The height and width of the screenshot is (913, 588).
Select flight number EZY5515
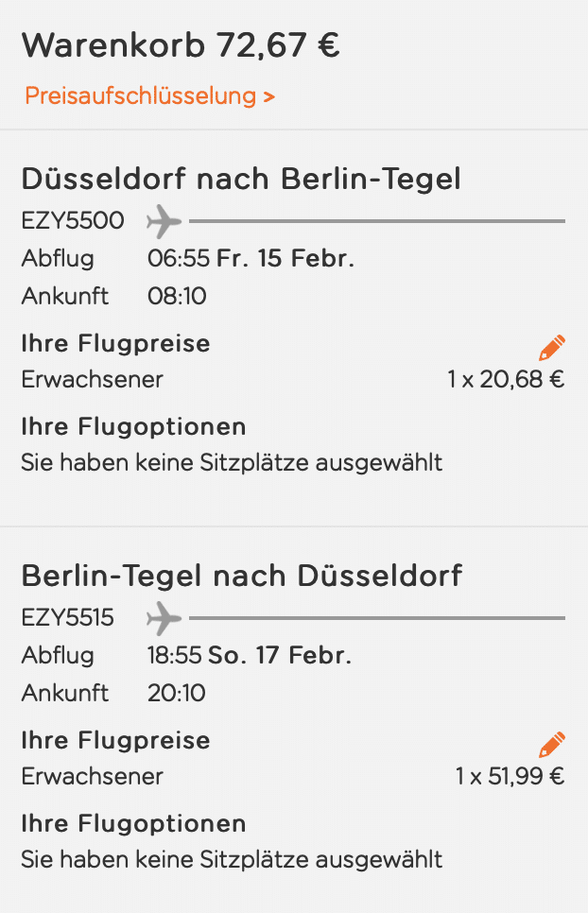[x=68, y=618]
